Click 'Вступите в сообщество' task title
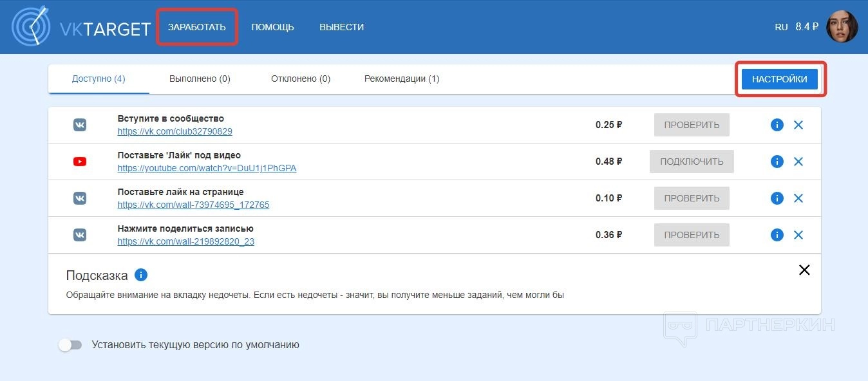The width and height of the screenshot is (868, 381). pyautogui.click(x=171, y=118)
